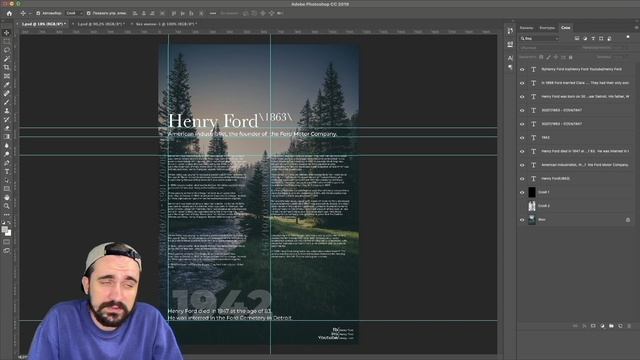Create a new layer group folder
The width and height of the screenshot is (640, 360).
(611, 326)
